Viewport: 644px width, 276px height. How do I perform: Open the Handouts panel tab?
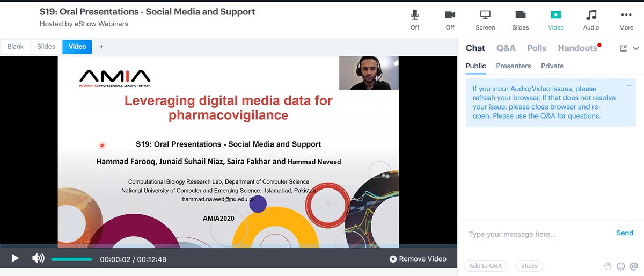point(578,48)
